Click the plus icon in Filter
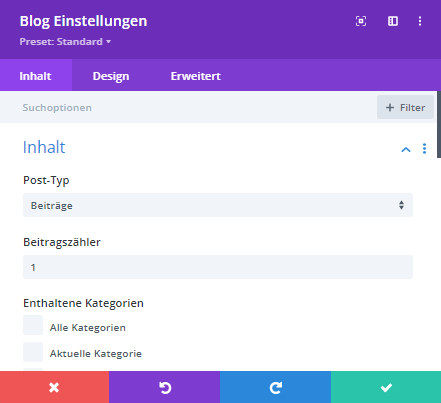Viewport: 441px width, 403px height. 390,108
